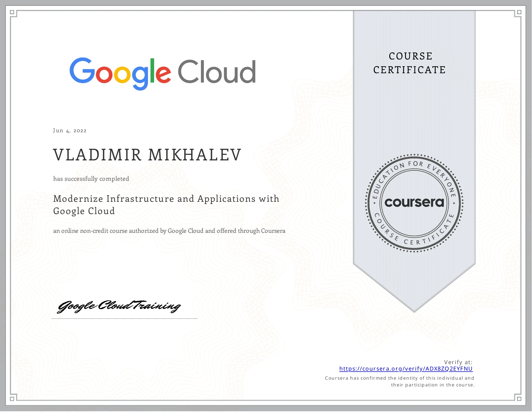The width and height of the screenshot is (532, 412).
Task: Click the corner square decoration at top left
Action: pyautogui.click(x=12, y=12)
